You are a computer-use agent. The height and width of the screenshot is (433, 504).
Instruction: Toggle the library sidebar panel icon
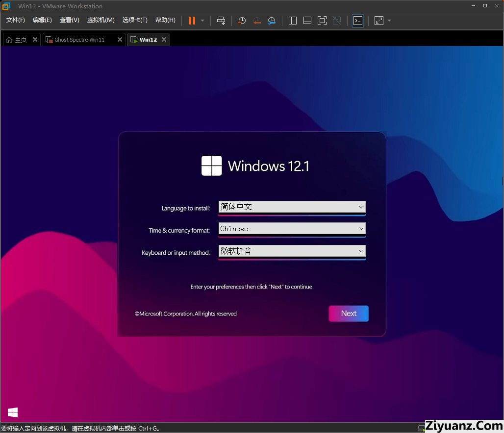click(x=293, y=21)
